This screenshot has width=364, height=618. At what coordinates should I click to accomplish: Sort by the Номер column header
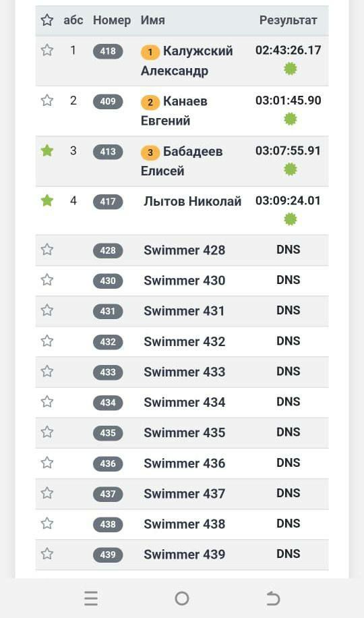point(112,20)
